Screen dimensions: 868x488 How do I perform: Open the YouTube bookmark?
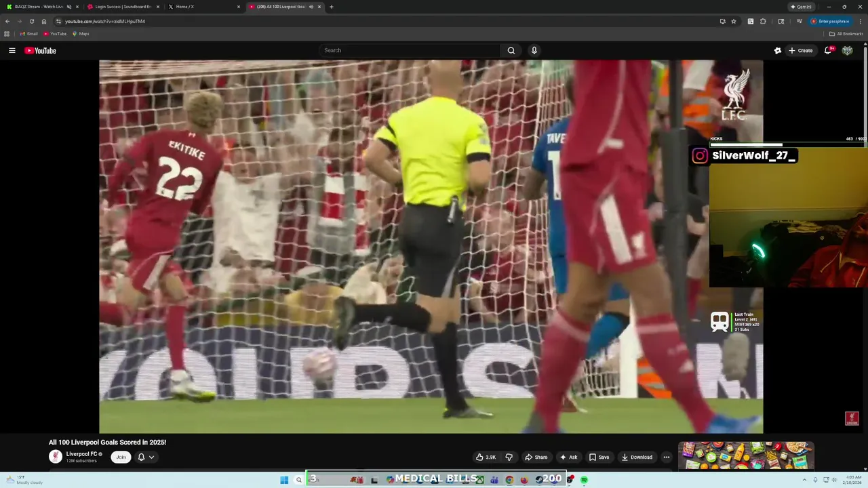pos(55,34)
